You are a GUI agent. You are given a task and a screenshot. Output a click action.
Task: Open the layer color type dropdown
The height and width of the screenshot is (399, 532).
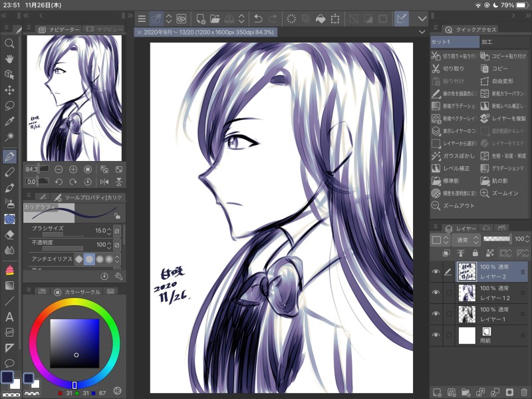[x=441, y=240]
